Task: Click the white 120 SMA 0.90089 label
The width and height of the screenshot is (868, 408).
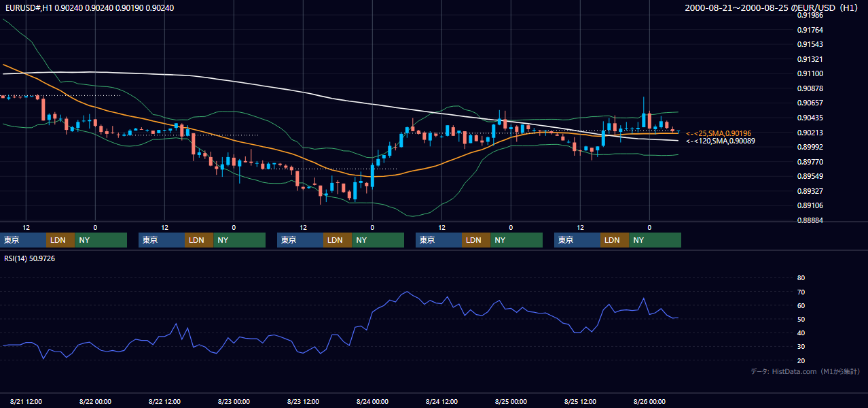Action: [x=720, y=141]
